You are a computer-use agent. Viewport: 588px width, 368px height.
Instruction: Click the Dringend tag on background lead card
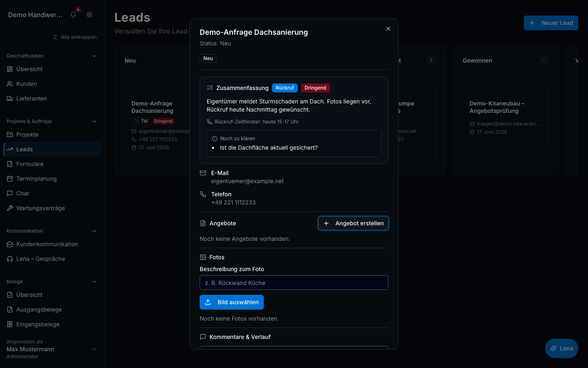(x=163, y=121)
